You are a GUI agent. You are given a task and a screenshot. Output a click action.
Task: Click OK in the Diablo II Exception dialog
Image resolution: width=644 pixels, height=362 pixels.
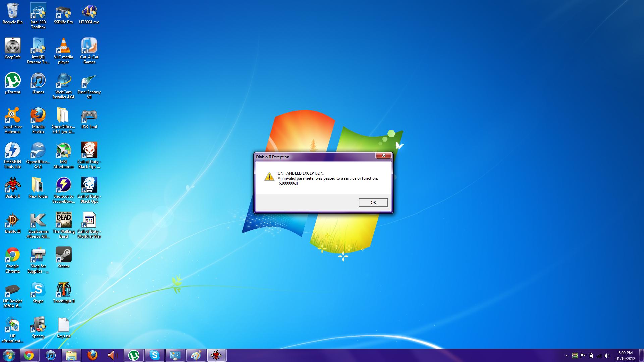373,202
